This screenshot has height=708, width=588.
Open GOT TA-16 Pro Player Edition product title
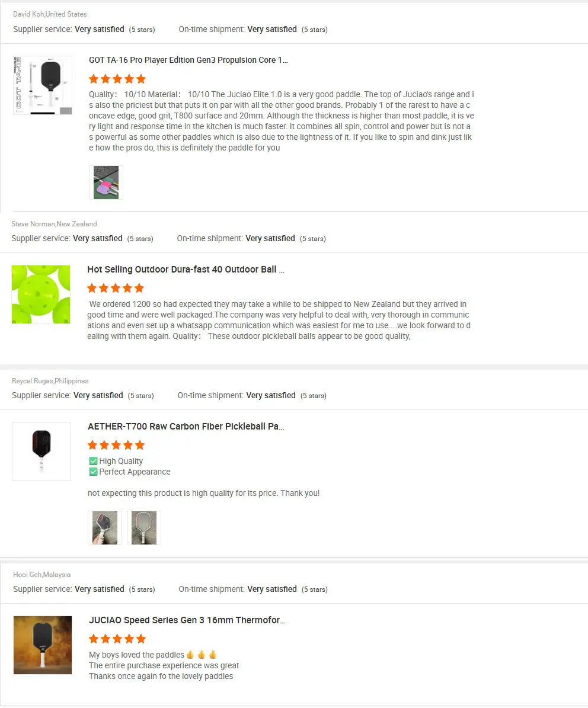coord(188,60)
